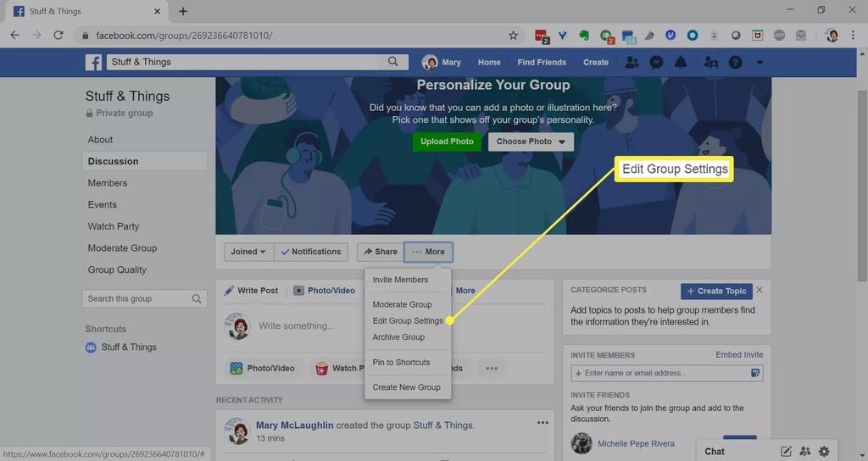Open Moderate Group in the left sidebar

(122, 248)
